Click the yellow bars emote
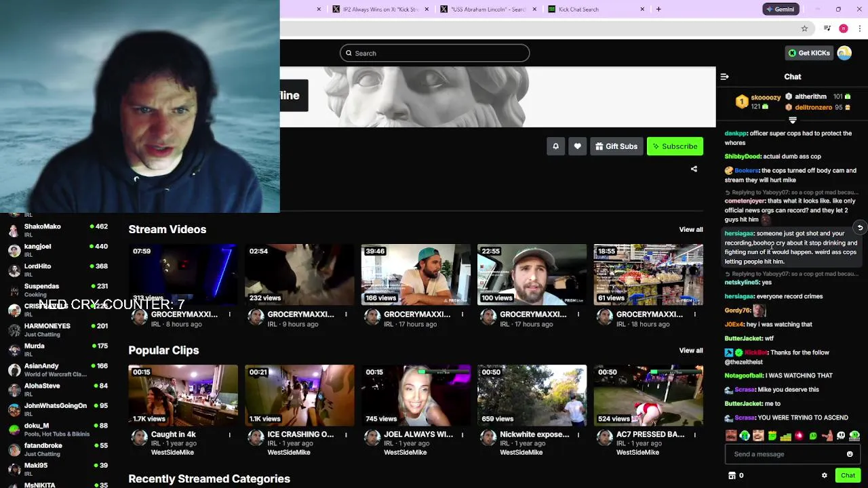This screenshot has height=488, width=868. (x=786, y=436)
